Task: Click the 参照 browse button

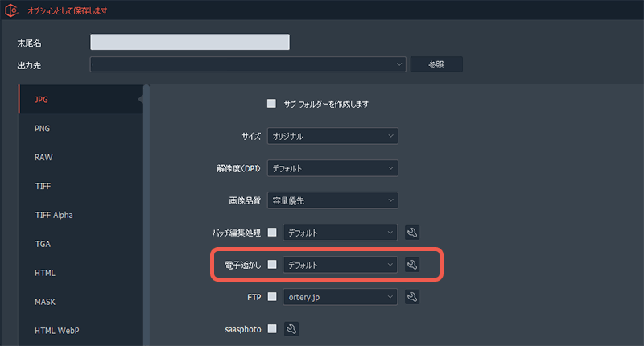Action: tap(436, 64)
